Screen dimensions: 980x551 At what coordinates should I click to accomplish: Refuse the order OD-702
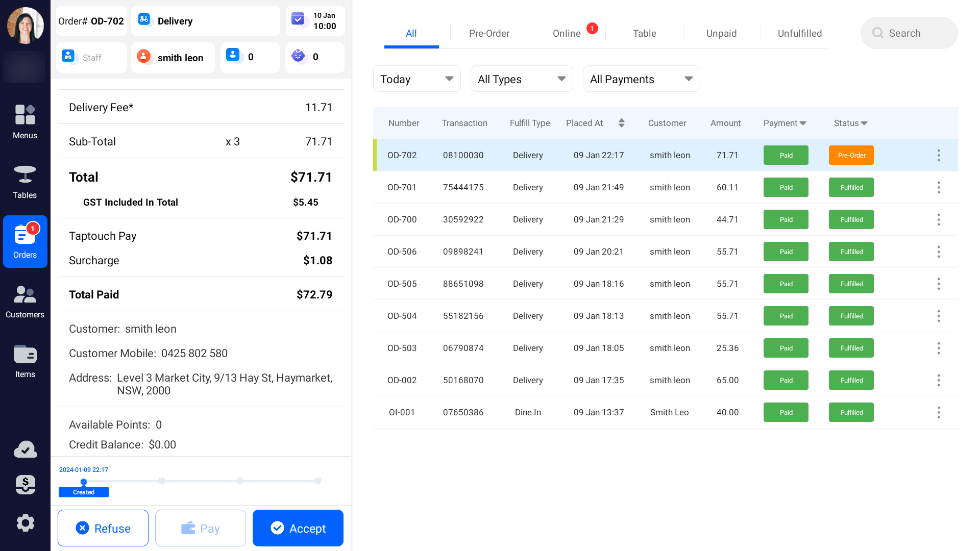pyautogui.click(x=103, y=528)
